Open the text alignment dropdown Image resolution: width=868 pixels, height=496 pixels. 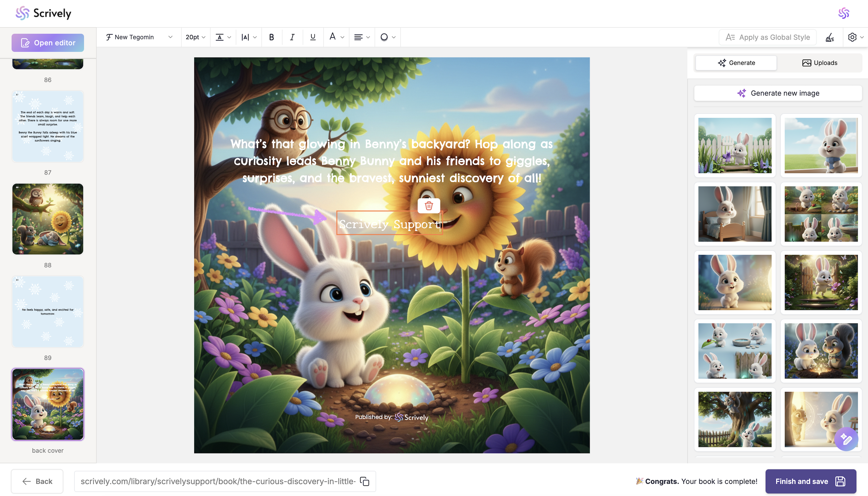click(x=362, y=37)
